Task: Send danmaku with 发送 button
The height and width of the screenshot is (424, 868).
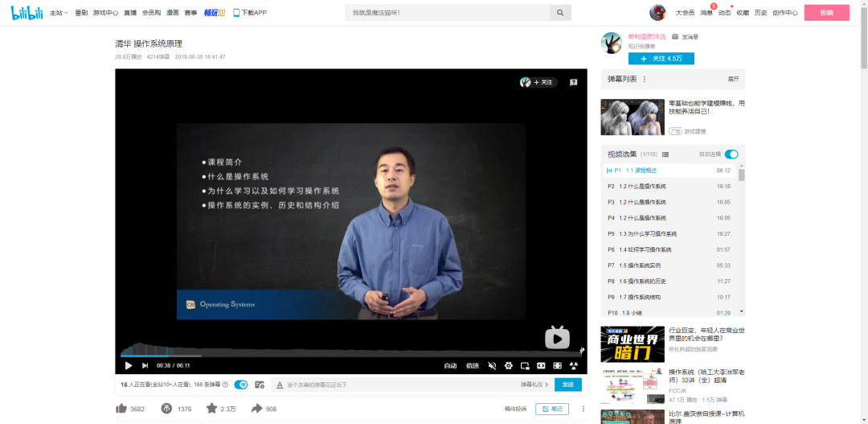Action: coord(568,385)
